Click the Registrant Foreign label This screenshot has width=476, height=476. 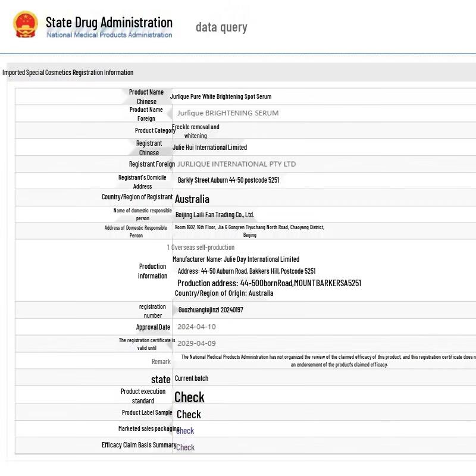click(152, 164)
